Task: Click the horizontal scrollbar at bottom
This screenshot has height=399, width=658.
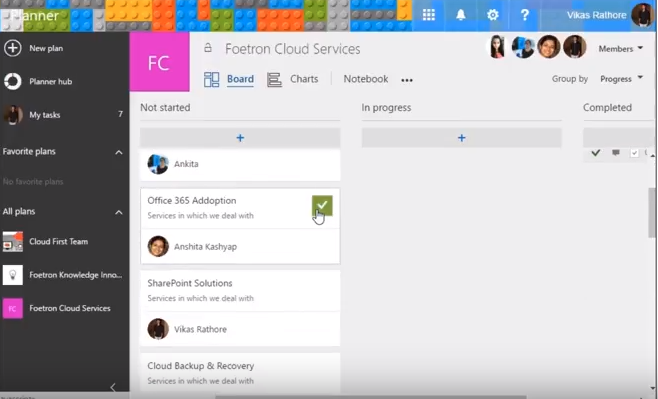Action: coord(371,396)
